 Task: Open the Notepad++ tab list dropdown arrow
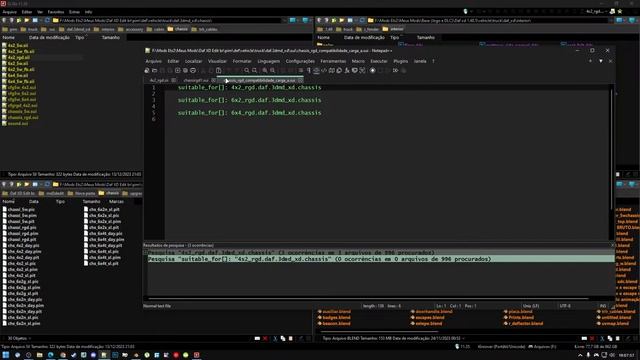pos(601,61)
